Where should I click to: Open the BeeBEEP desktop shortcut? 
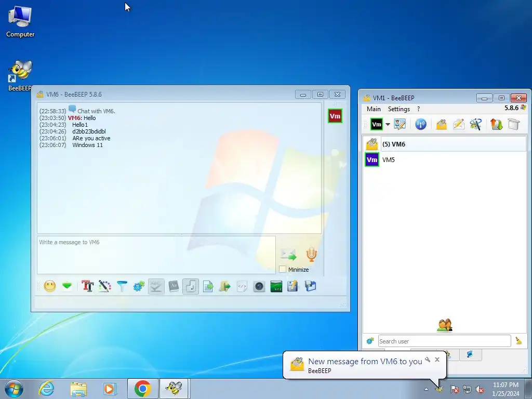click(20, 76)
